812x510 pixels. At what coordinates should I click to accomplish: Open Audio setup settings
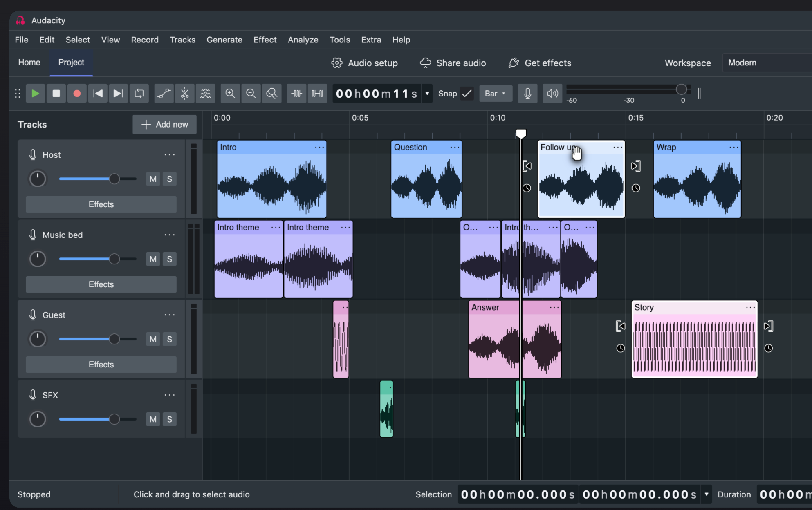pyautogui.click(x=364, y=63)
